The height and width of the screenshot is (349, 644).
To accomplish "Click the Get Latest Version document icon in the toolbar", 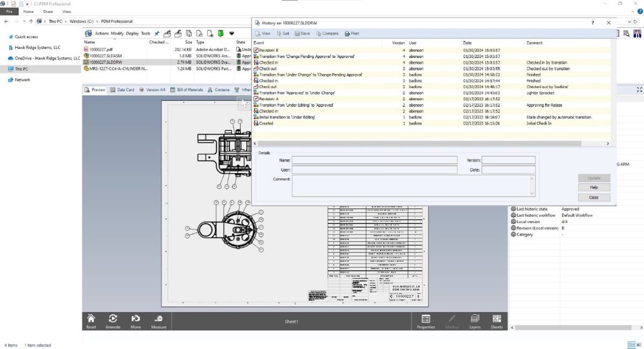I will coord(189,33).
